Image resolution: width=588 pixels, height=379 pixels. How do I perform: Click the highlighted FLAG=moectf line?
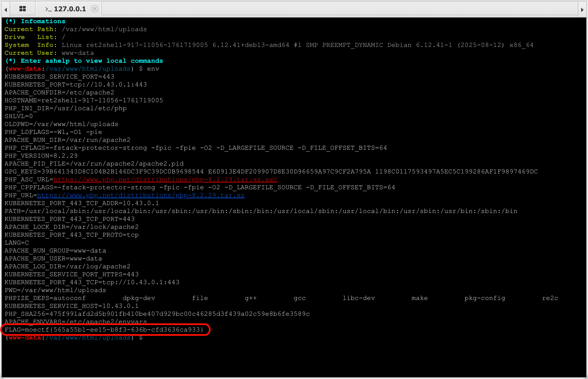tap(104, 330)
